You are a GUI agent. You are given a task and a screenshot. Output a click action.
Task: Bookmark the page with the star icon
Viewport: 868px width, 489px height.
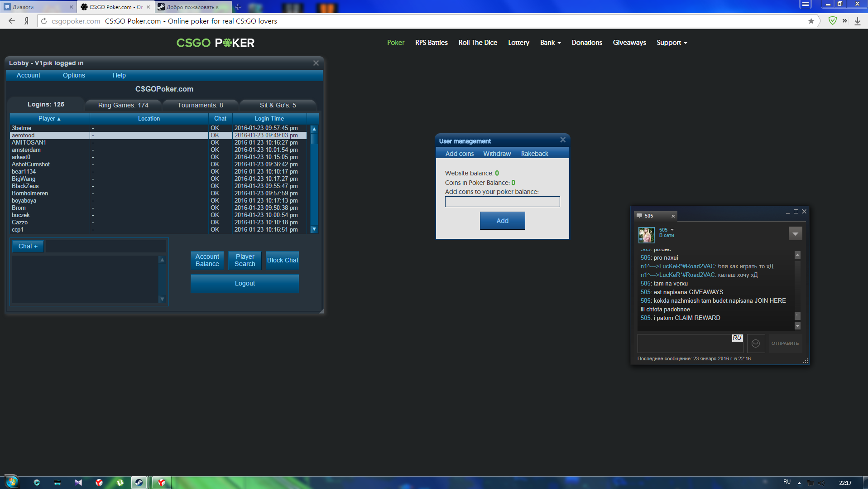point(811,21)
